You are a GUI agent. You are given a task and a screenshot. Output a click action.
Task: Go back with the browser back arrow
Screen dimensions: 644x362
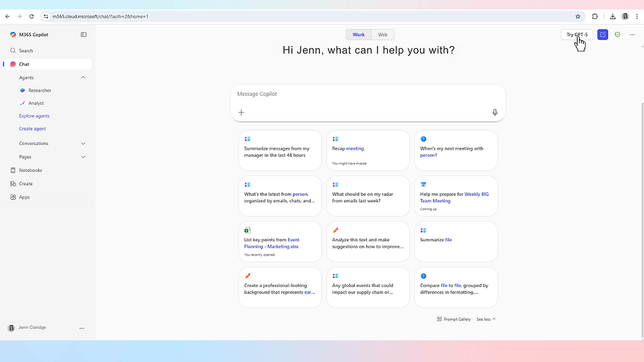(x=7, y=16)
